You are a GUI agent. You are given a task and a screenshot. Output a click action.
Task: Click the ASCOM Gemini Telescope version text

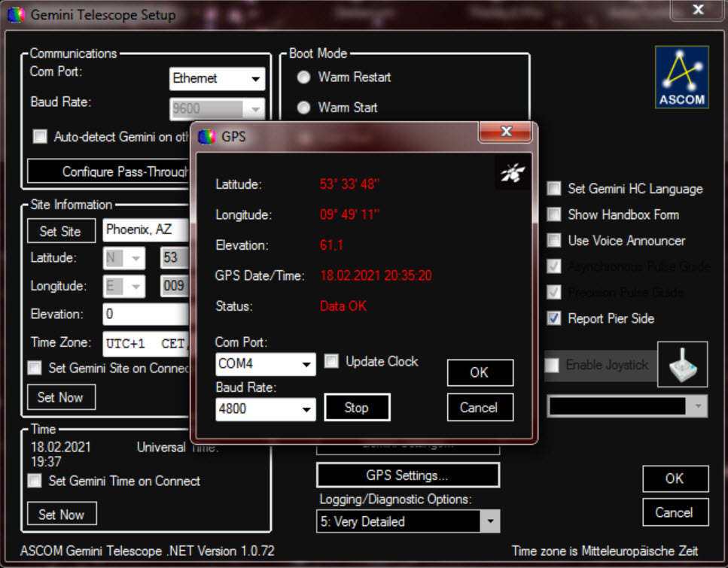pyautogui.click(x=148, y=551)
